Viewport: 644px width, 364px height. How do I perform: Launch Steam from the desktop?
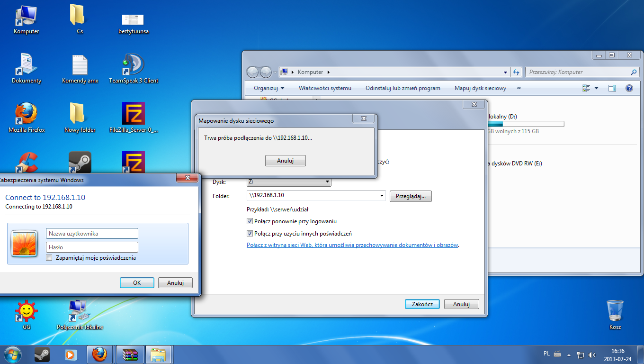(80, 163)
